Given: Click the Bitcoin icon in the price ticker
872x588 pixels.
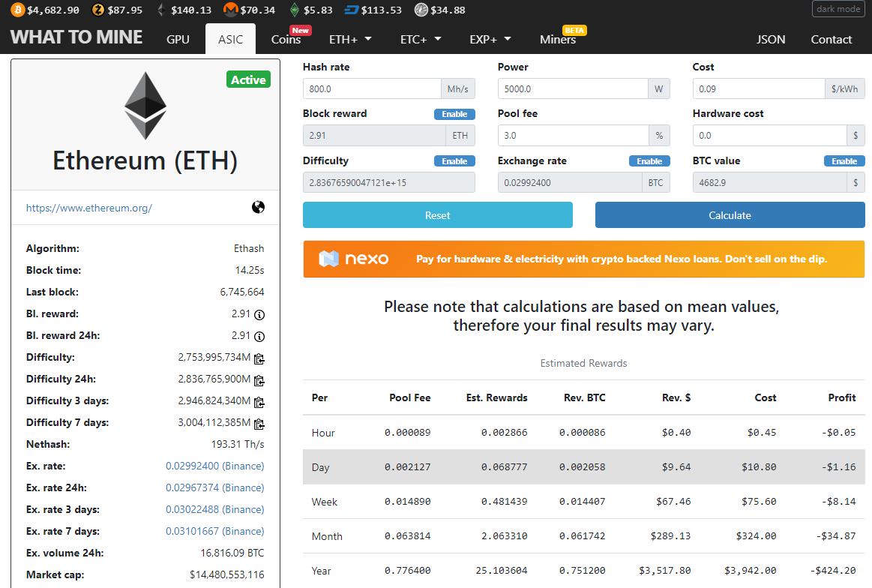Looking at the screenshot, I should [18, 10].
